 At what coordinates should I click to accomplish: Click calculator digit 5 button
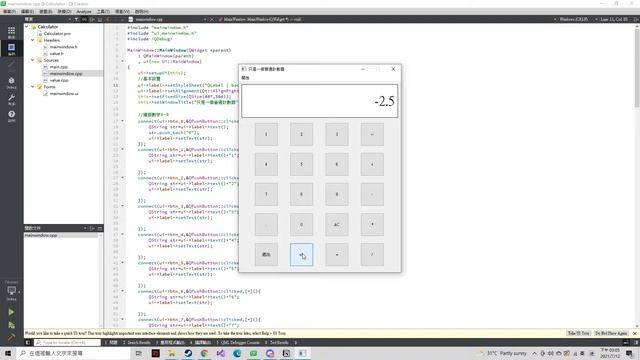pyautogui.click(x=301, y=164)
